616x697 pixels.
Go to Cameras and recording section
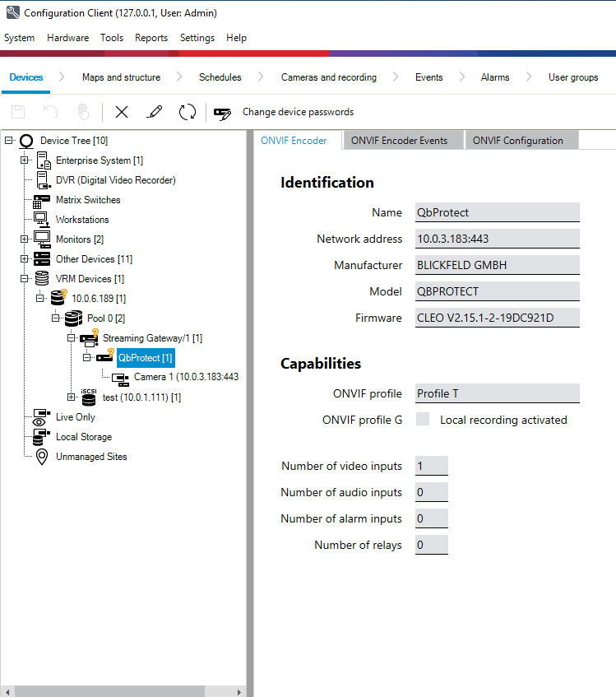[328, 77]
